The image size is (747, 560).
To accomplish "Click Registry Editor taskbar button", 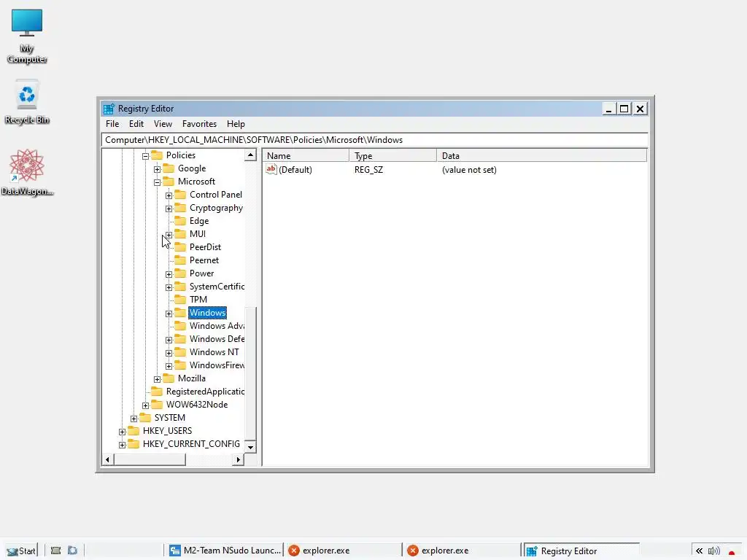I will click(581, 551).
